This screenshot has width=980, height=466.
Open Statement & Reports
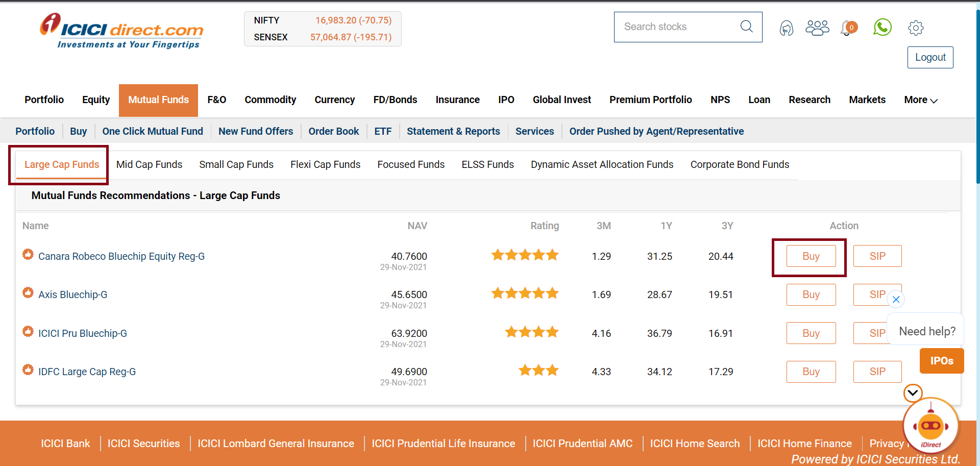(453, 132)
